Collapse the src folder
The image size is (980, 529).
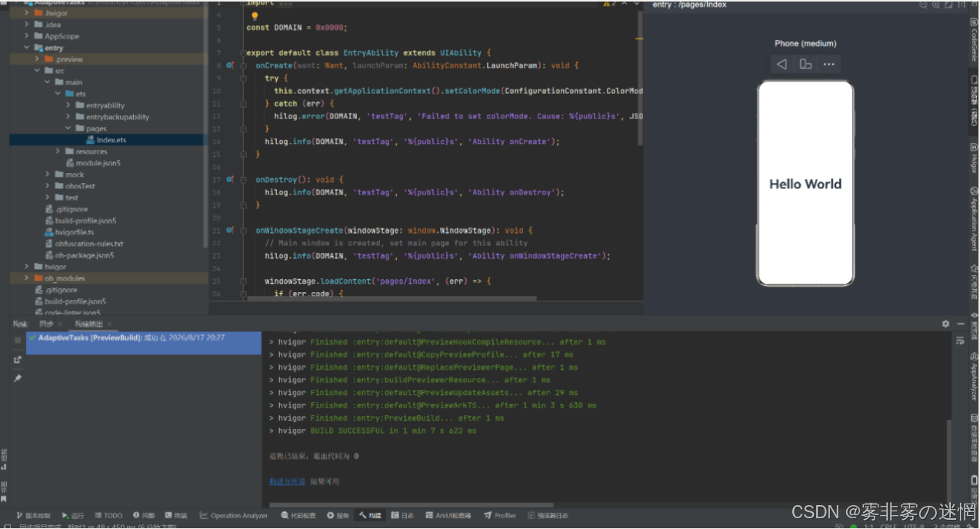click(38, 71)
